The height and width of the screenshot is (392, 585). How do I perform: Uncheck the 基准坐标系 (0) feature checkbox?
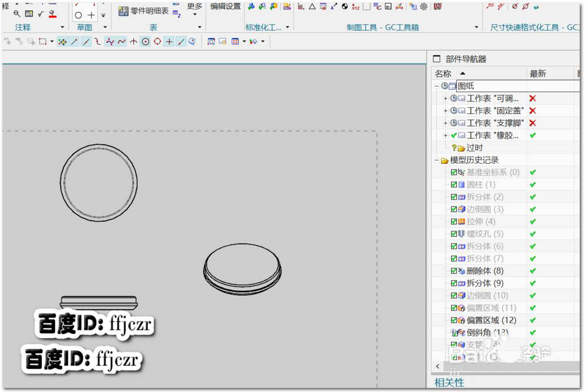(x=453, y=173)
